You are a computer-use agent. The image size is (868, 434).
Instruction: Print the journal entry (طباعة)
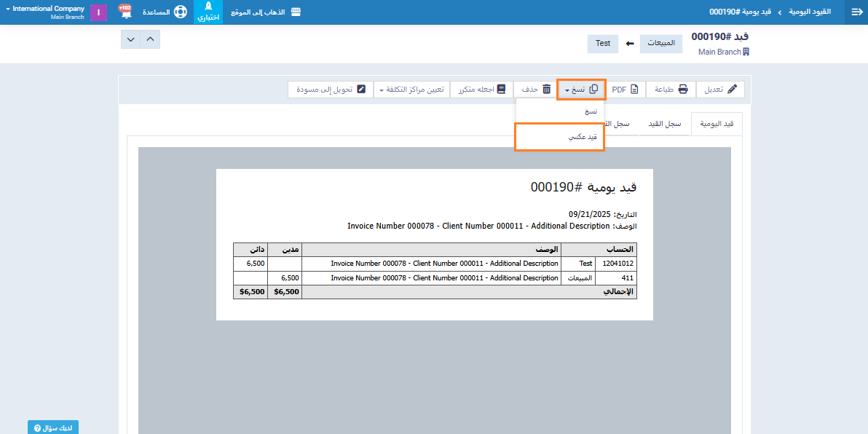point(671,90)
